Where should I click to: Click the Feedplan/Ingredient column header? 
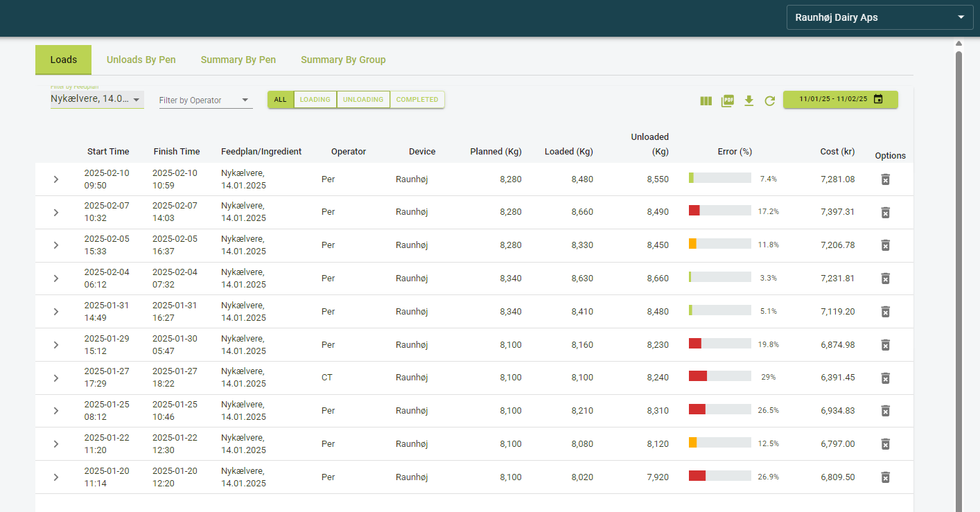click(x=261, y=152)
